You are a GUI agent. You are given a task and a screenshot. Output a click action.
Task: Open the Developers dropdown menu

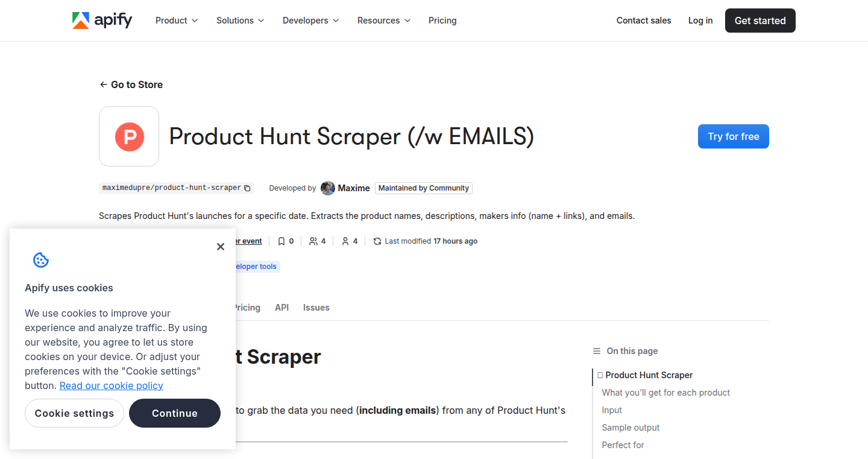pos(311,21)
